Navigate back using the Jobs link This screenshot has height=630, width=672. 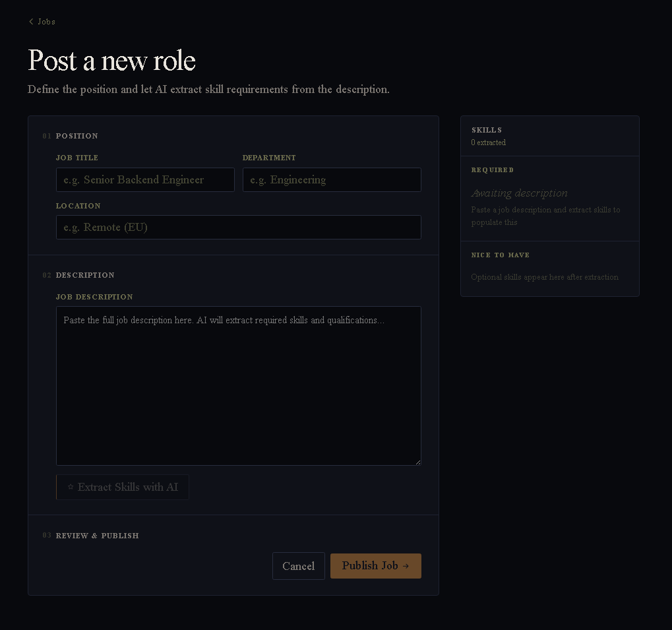(45, 21)
